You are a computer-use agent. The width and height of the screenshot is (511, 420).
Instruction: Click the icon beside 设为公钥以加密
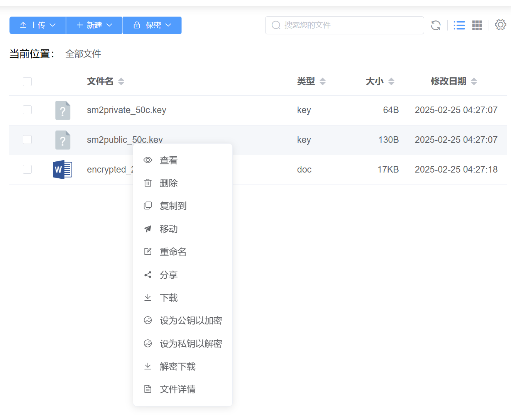point(148,320)
